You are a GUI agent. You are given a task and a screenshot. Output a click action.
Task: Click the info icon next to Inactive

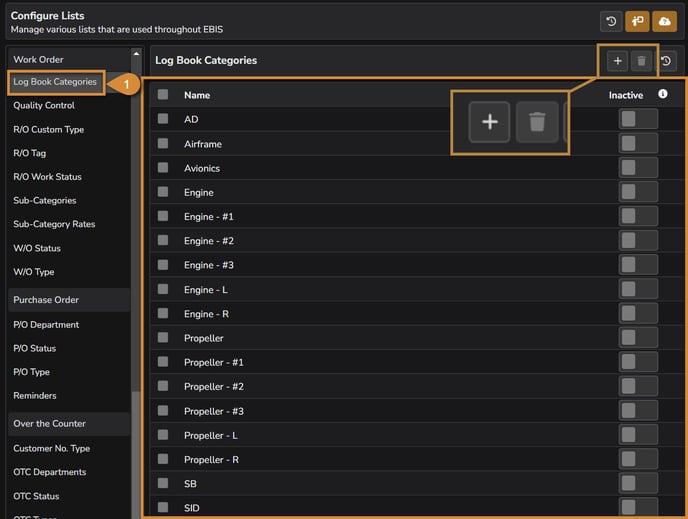(x=662, y=94)
